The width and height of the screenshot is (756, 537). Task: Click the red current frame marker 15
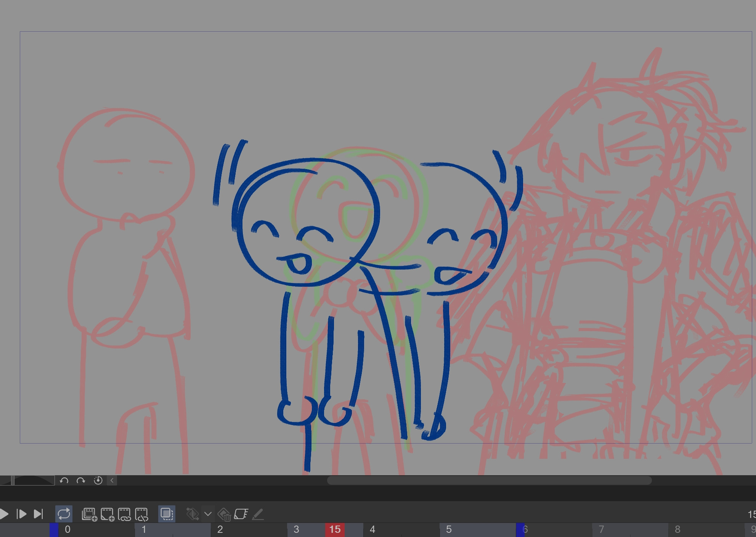coord(335,530)
